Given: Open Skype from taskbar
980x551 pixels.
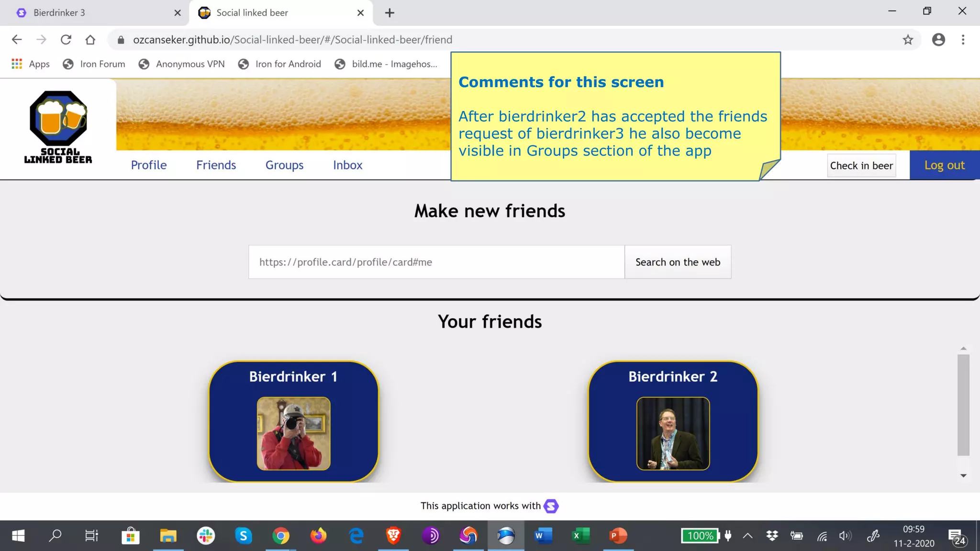Looking at the screenshot, I should [244, 536].
